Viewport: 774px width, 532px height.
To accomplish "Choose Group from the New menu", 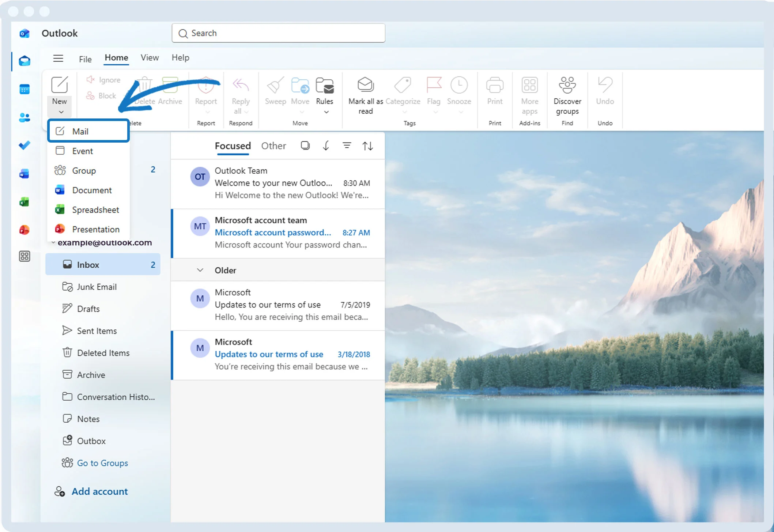I will click(x=88, y=170).
